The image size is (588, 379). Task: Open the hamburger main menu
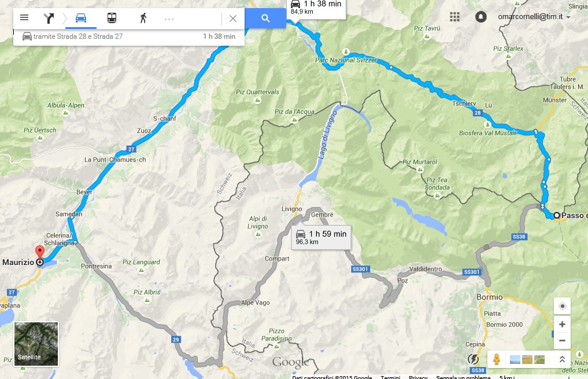pyautogui.click(x=24, y=17)
